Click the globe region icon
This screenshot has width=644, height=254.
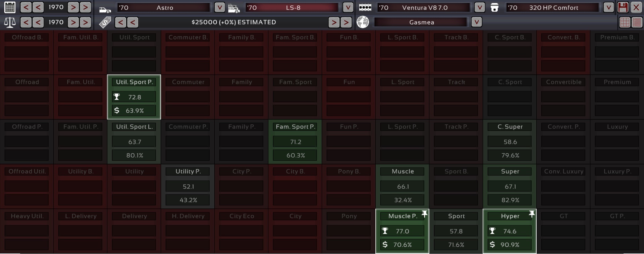(x=363, y=22)
